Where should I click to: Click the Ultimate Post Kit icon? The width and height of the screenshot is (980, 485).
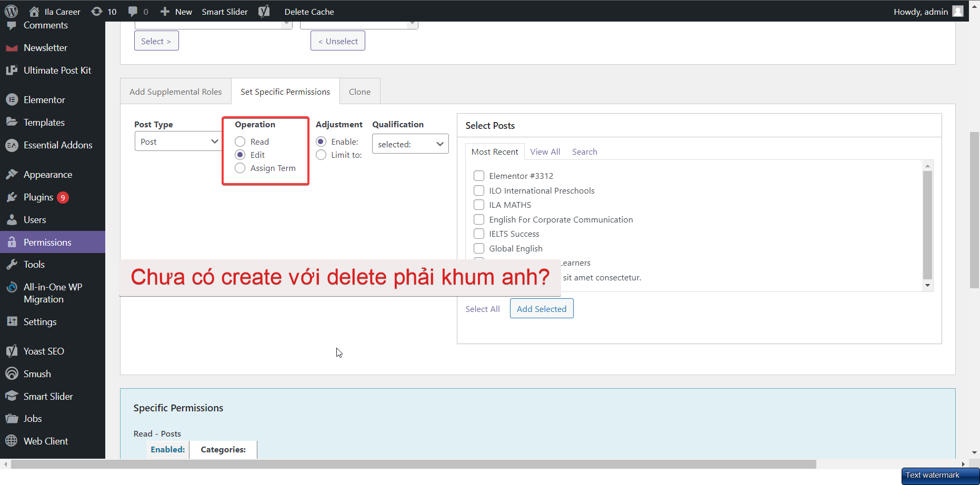[12, 70]
